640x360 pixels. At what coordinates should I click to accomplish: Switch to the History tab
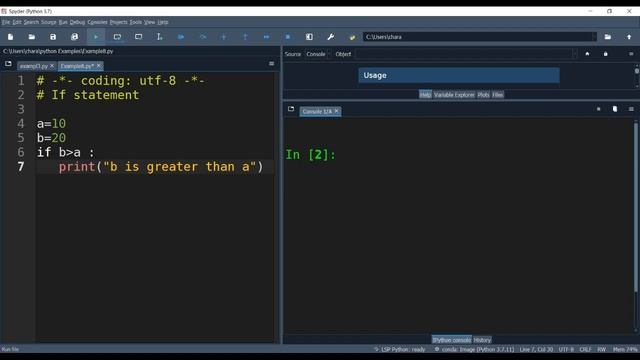click(x=482, y=340)
